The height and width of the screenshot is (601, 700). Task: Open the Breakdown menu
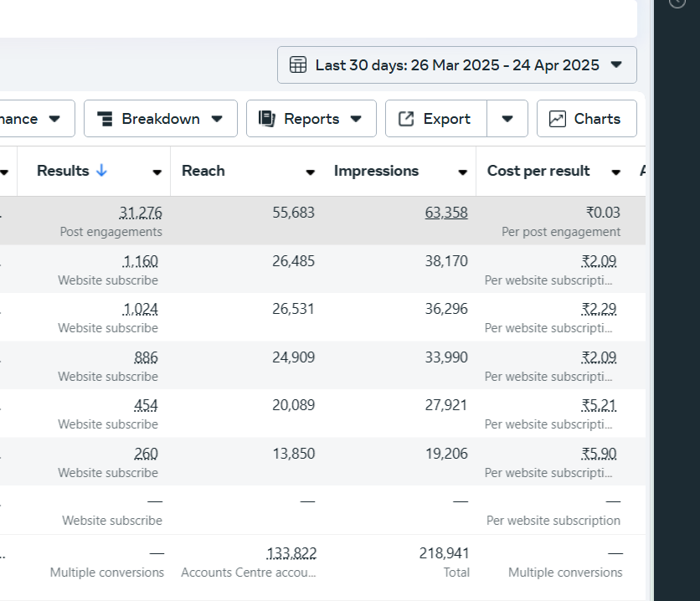pos(160,119)
